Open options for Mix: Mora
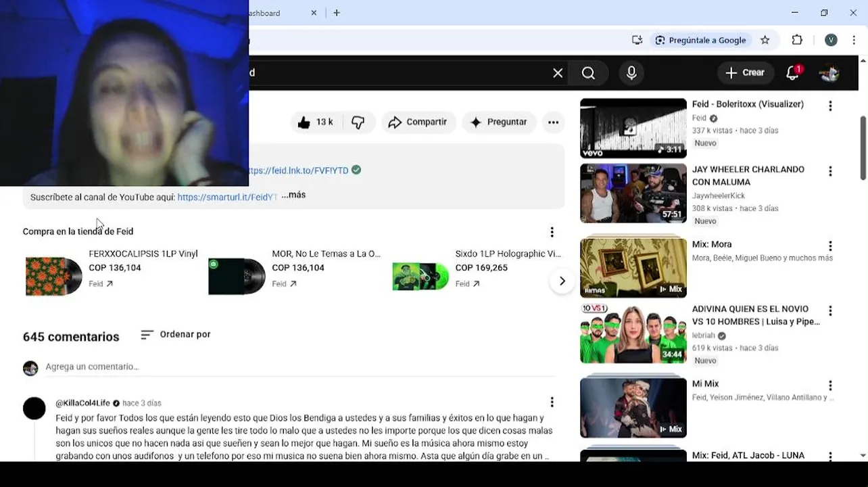Screen dimensions: 868x487 click(830, 246)
